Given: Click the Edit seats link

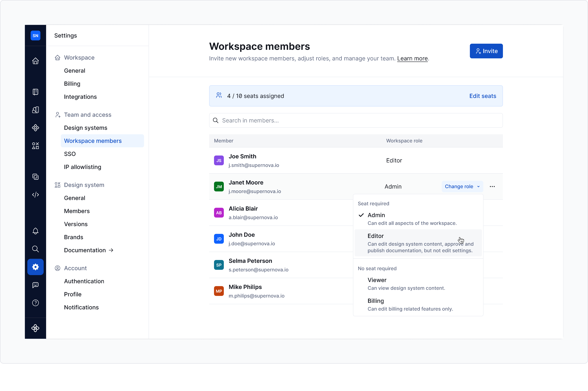Looking at the screenshot, I should click(x=483, y=96).
